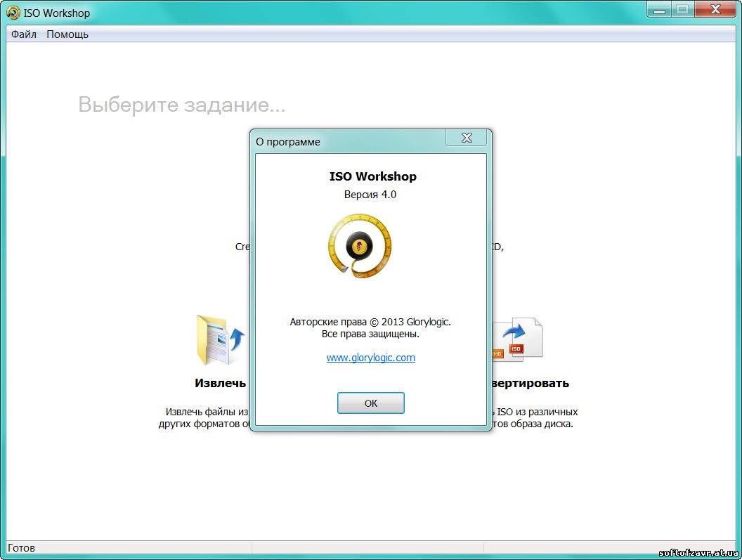Click the Convert ISO file icon
The image size is (742, 560).
[x=518, y=340]
